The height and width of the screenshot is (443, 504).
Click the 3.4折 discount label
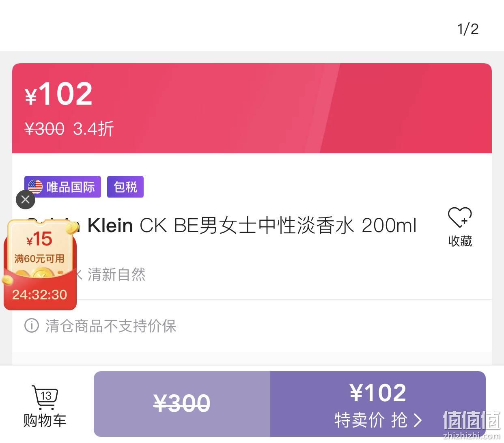93,129
